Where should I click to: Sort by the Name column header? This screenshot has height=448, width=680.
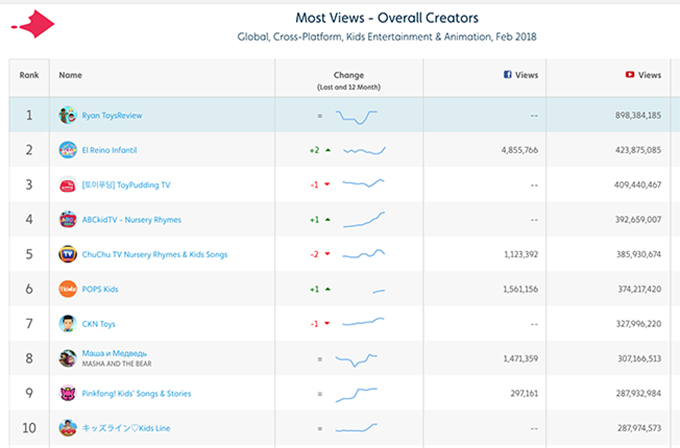coord(70,75)
